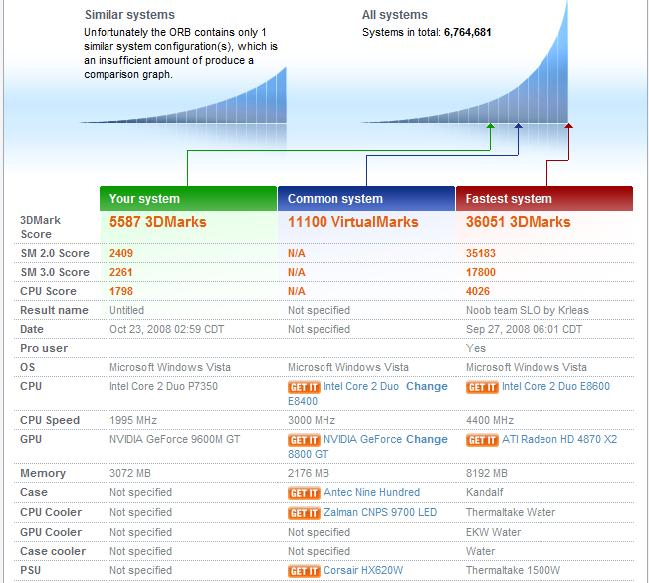Click the 3000 MHz CPU speed
The width and height of the screenshot is (649, 583).
[x=311, y=420]
